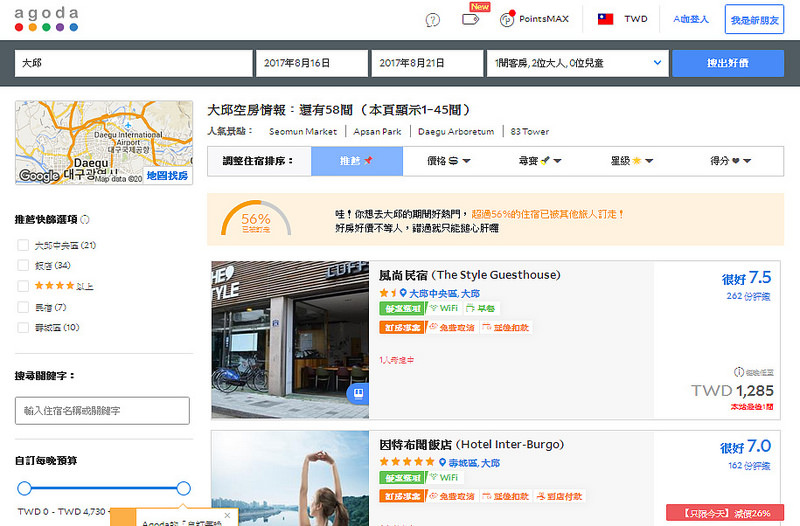Check the four stars and above filter
This screenshot has height=526, width=800.
click(23, 286)
